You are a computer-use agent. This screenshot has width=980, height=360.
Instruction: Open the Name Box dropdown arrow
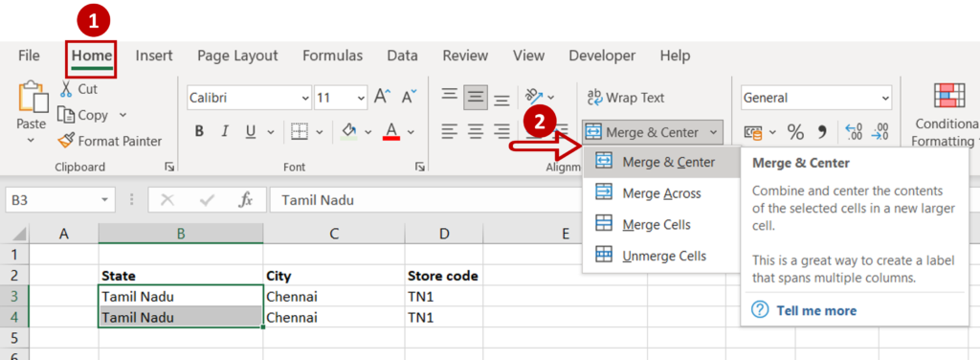103,200
